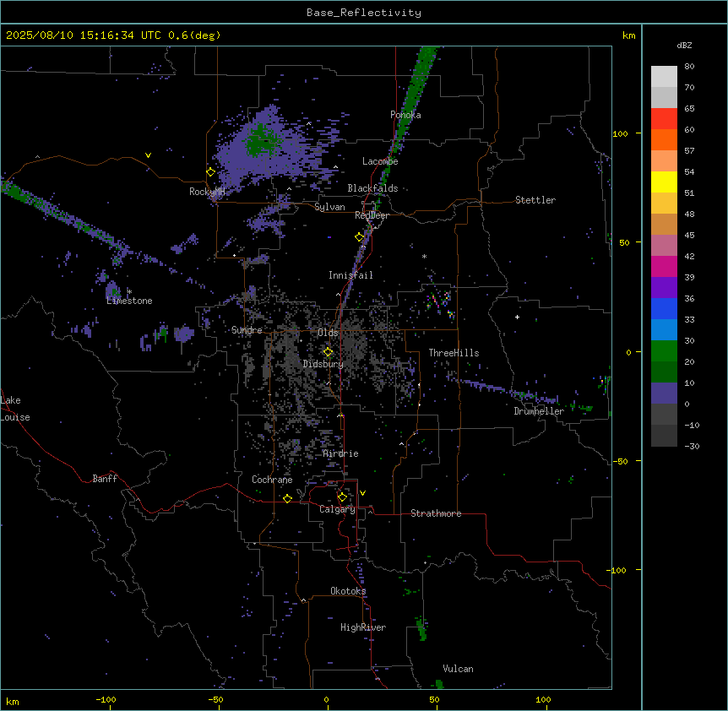The height and width of the screenshot is (711, 728).
Task: Click the km unit label at bottom left
Action: tap(13, 702)
